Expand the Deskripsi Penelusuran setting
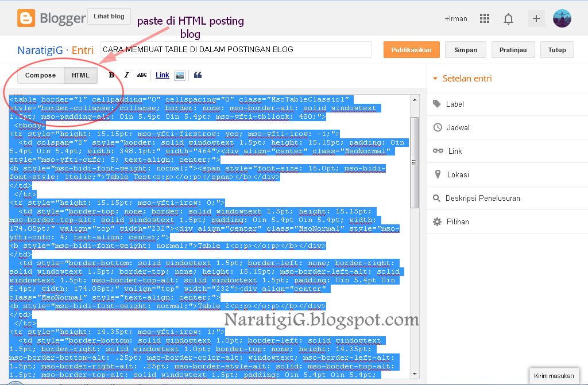This screenshot has height=385, width=588. click(508, 198)
